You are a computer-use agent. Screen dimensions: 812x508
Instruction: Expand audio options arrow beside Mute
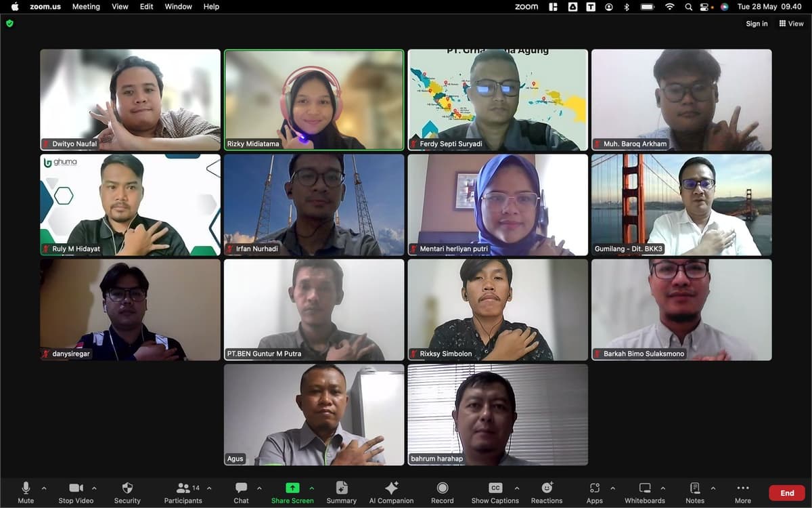click(x=44, y=488)
